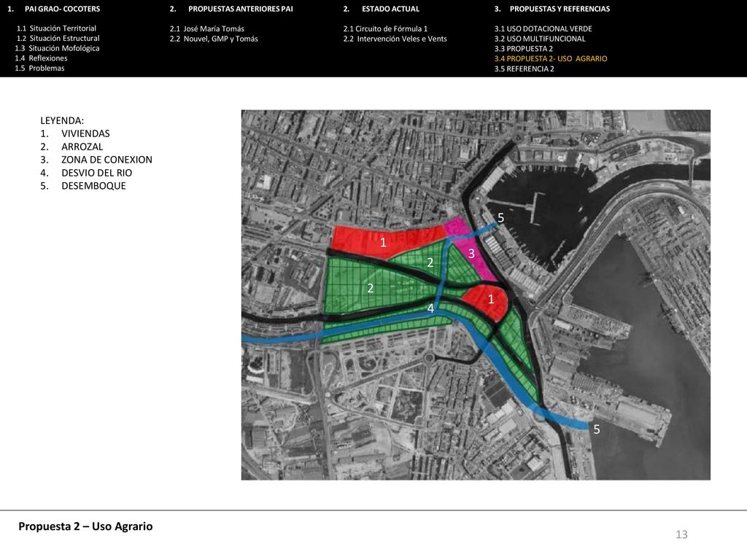747x560 pixels.
Task: Select '1.2 Situación Estructural' entry
Action: [x=58, y=39]
